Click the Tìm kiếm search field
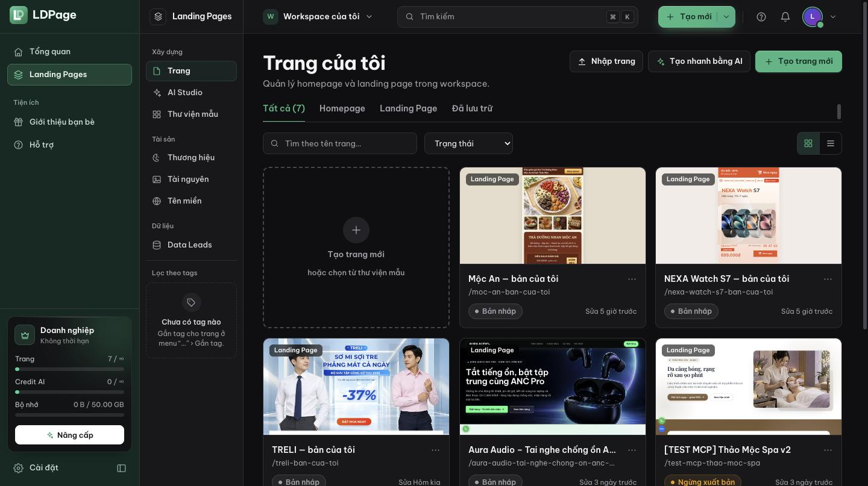This screenshot has width=868, height=486. [x=518, y=17]
